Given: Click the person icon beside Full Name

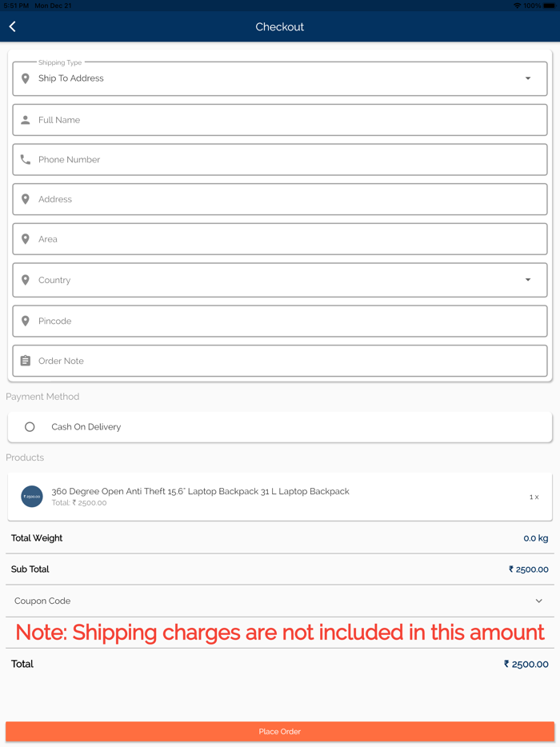Looking at the screenshot, I should [x=26, y=120].
